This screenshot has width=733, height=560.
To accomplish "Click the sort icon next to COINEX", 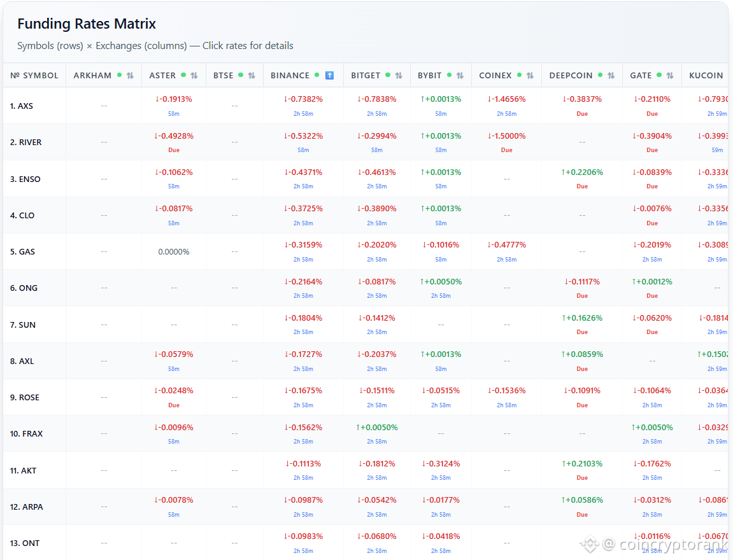I will (x=530, y=75).
